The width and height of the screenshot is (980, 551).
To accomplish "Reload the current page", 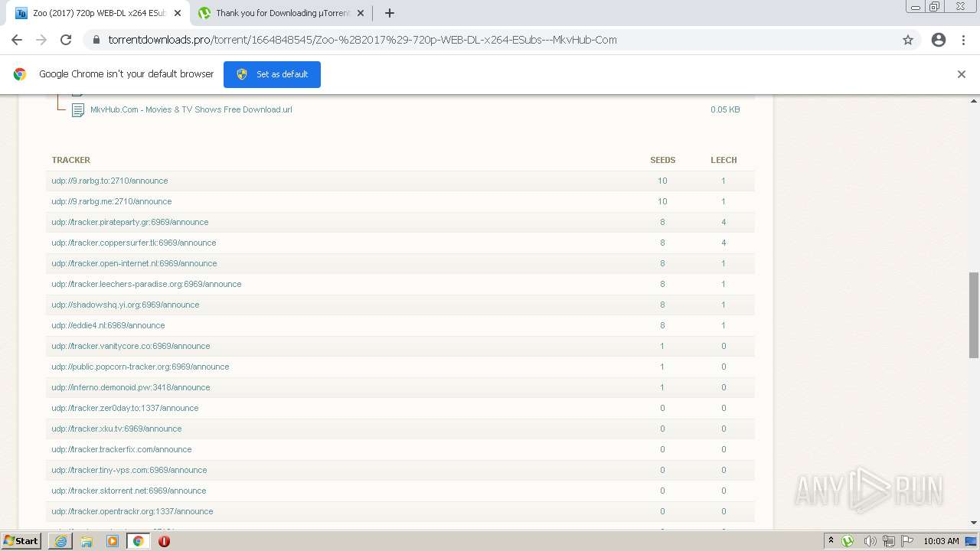I will (x=66, y=40).
